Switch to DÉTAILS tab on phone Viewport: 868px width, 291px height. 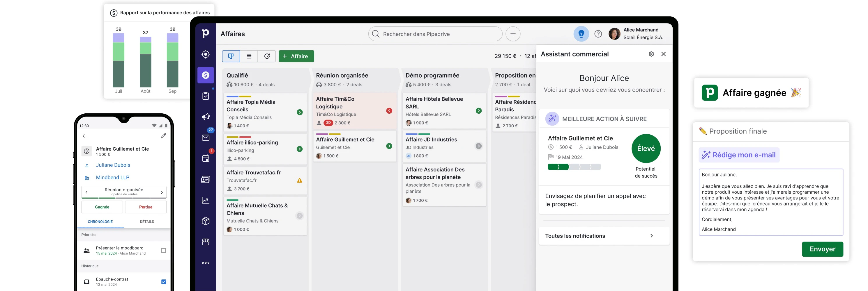pos(147,222)
